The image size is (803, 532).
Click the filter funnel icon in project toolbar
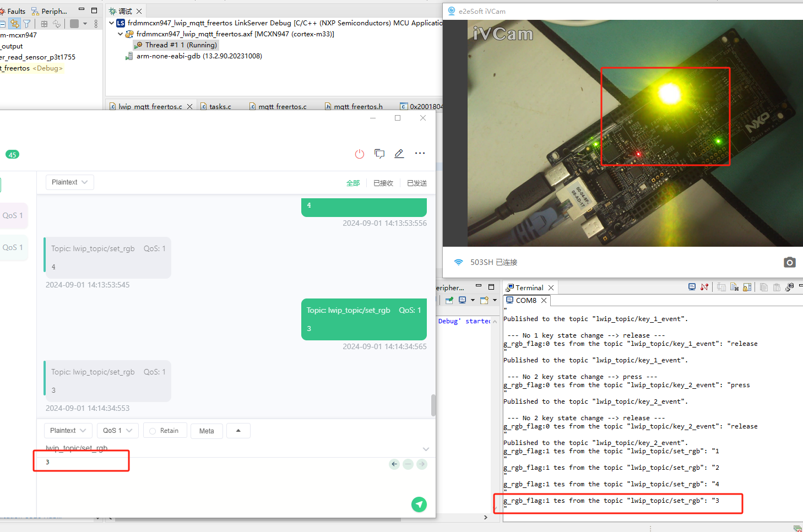[x=26, y=24]
